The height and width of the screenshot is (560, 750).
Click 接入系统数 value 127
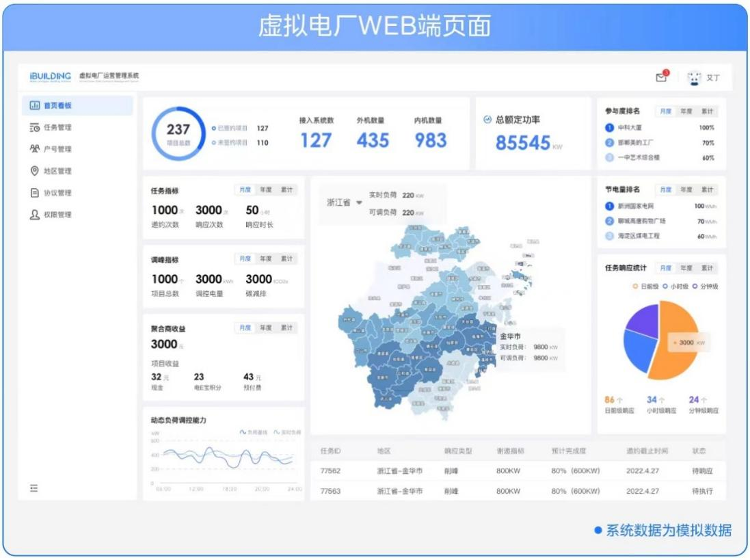(316, 140)
